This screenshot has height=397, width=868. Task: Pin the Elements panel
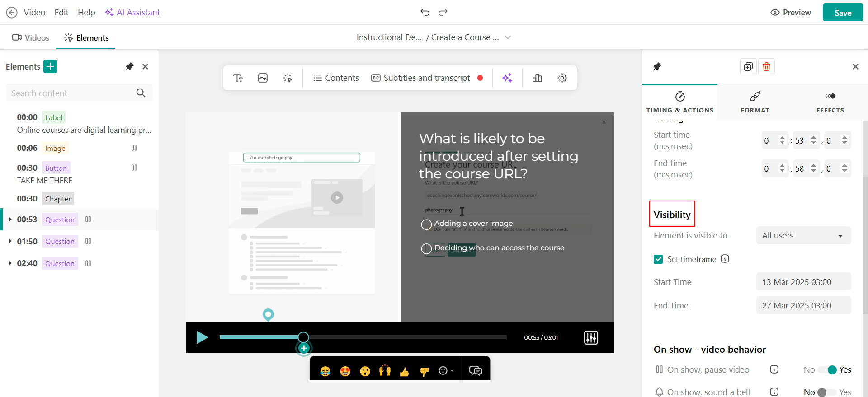click(x=130, y=67)
